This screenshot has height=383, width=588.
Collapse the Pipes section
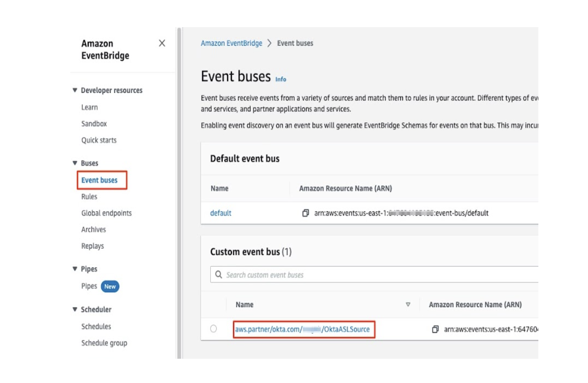tap(75, 269)
